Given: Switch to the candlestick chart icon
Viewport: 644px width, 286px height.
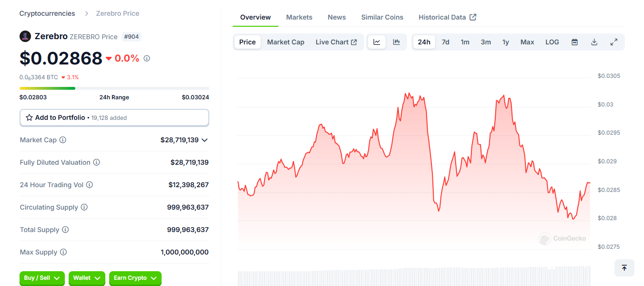Looking at the screenshot, I should point(396,42).
